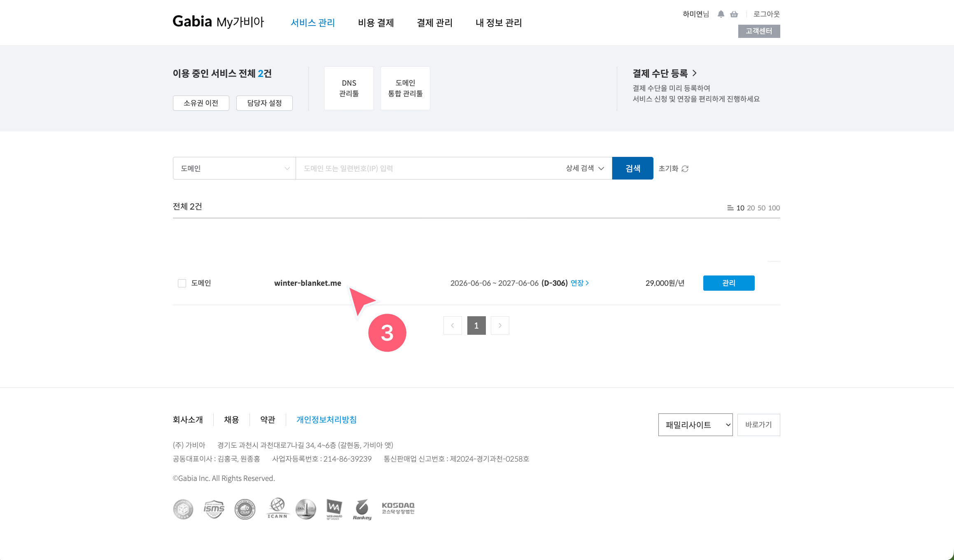
Task: Open the shopping cart basket icon
Action: click(734, 14)
